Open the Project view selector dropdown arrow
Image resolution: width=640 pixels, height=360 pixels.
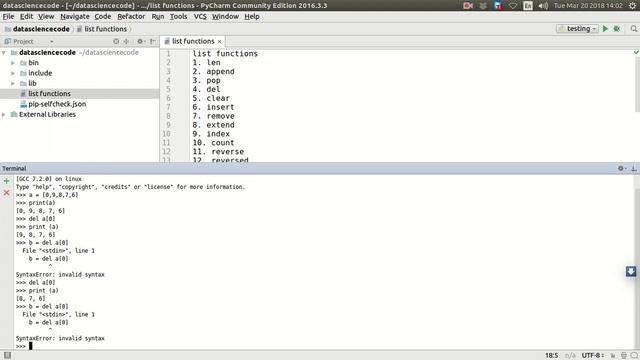tap(51, 42)
